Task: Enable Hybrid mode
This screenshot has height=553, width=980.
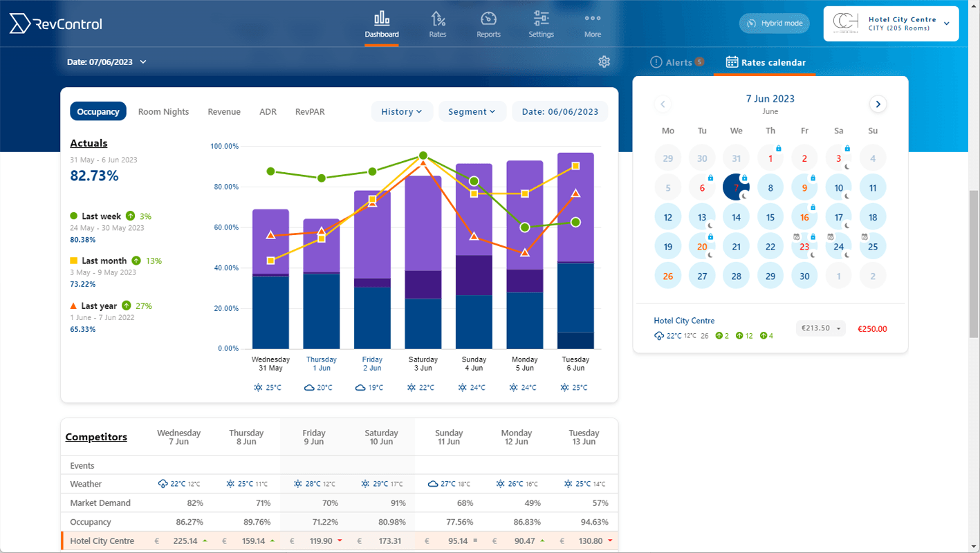Action: [x=774, y=23]
